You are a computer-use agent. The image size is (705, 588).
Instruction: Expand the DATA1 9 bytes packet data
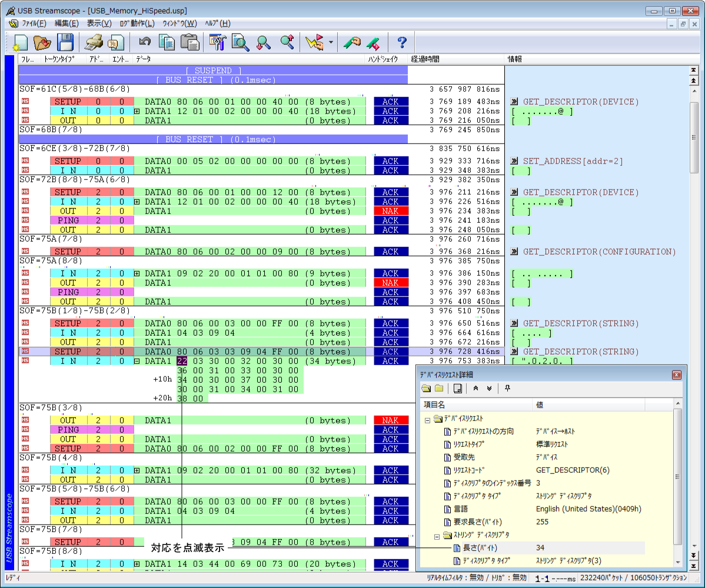coord(137,273)
